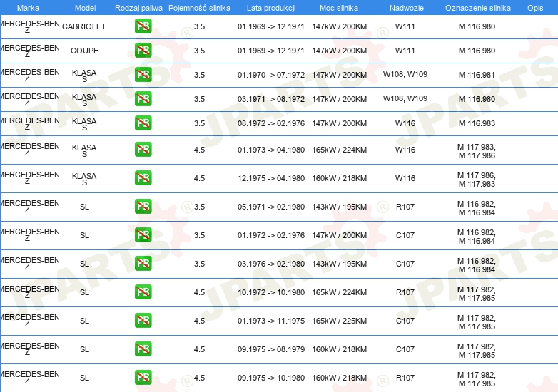Click date range 09.1975 -> 08.1979
The width and height of the screenshot is (558, 392).
click(271, 349)
